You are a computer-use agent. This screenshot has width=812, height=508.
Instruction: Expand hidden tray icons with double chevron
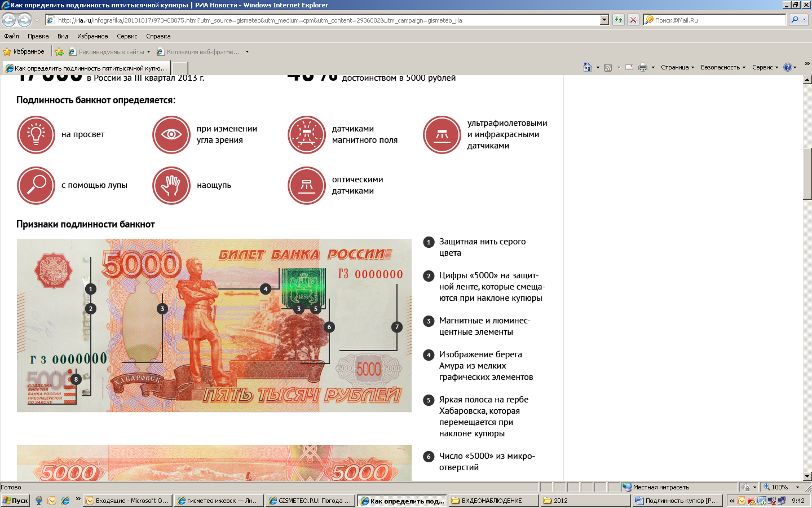(x=732, y=501)
